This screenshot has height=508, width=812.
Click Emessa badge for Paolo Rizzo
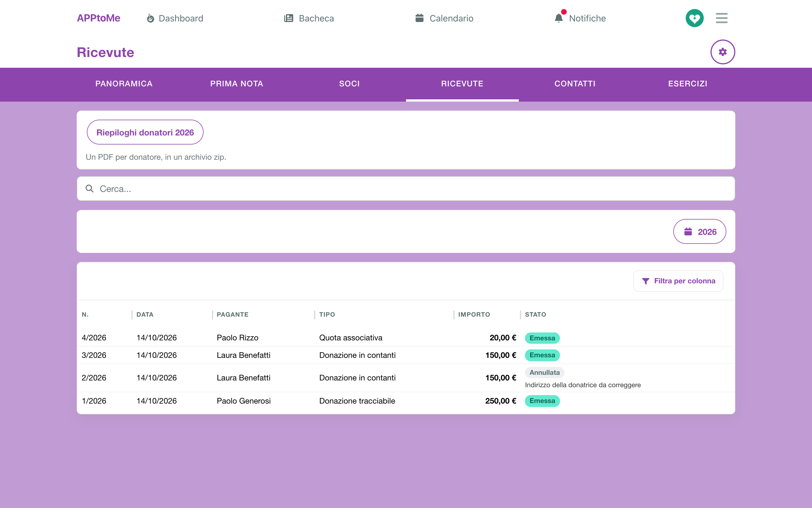542,338
